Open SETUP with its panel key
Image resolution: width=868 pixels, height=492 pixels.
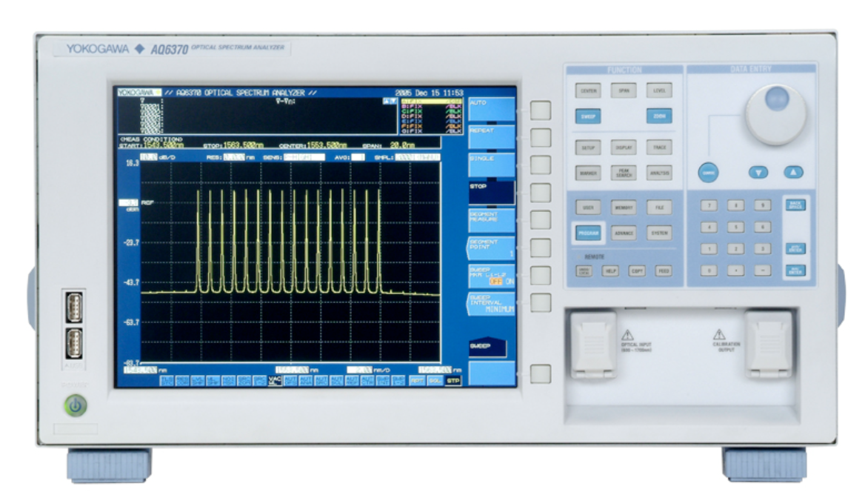coord(588,147)
